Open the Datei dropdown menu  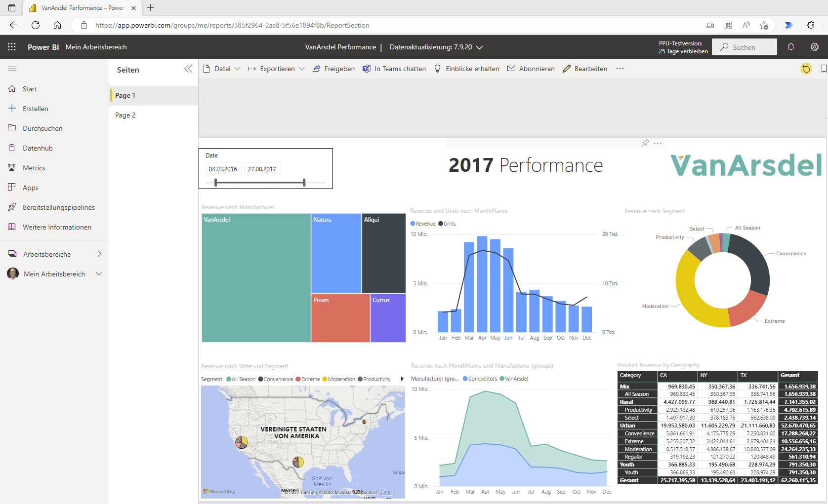click(222, 69)
